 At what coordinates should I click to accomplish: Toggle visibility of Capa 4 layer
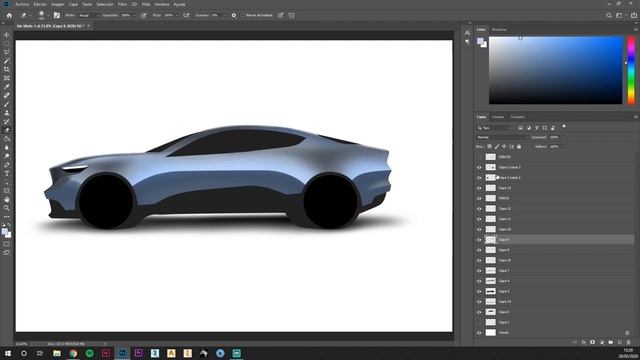pyautogui.click(x=479, y=281)
